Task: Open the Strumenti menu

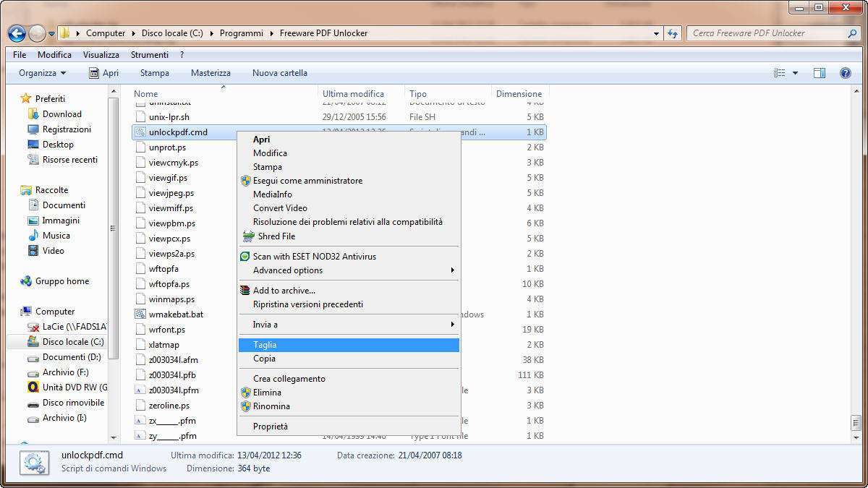Action: coord(149,55)
